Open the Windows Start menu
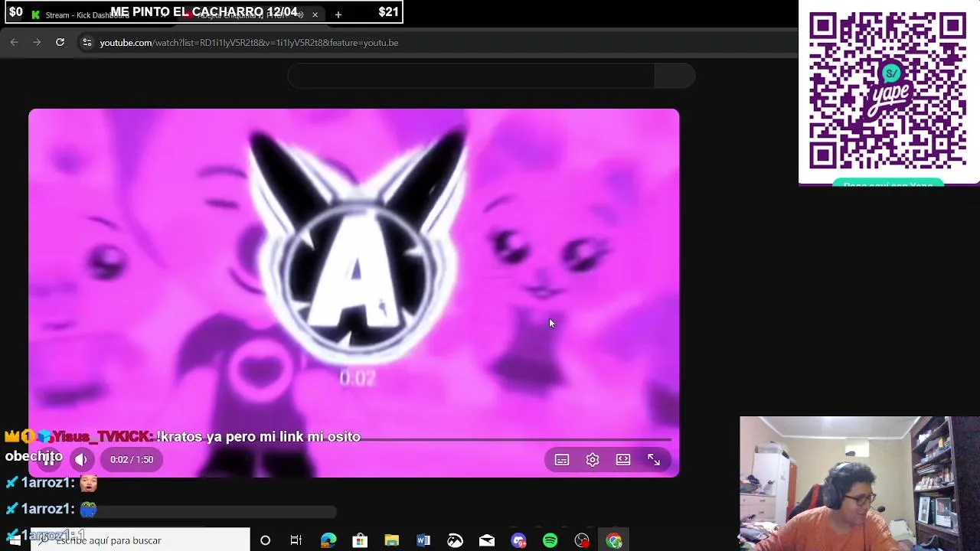This screenshot has height=551, width=980. [15, 540]
